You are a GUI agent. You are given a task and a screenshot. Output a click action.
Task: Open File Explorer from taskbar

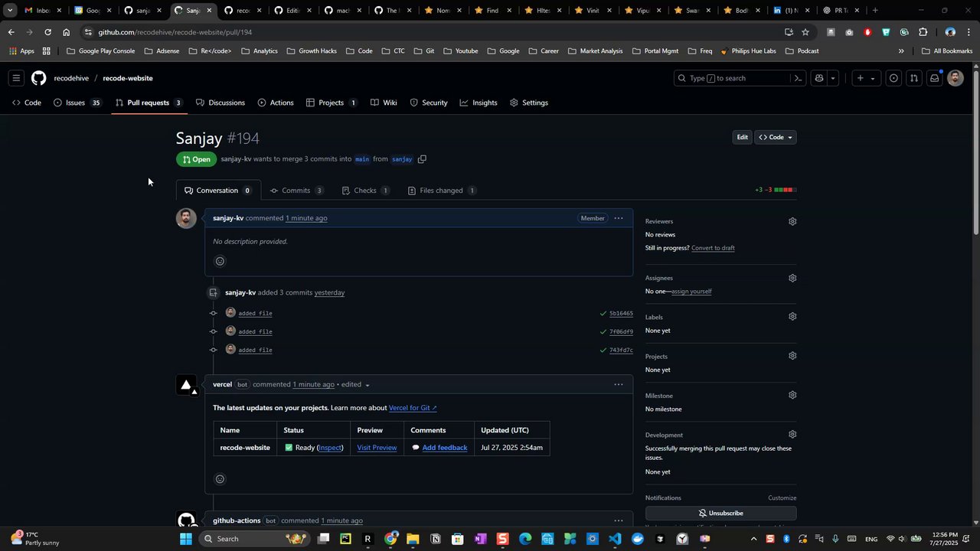click(413, 539)
